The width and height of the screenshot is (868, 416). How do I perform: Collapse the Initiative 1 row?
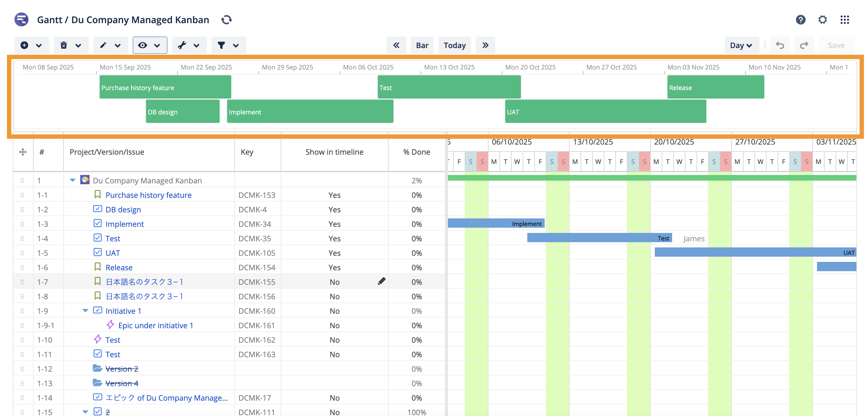coord(85,311)
